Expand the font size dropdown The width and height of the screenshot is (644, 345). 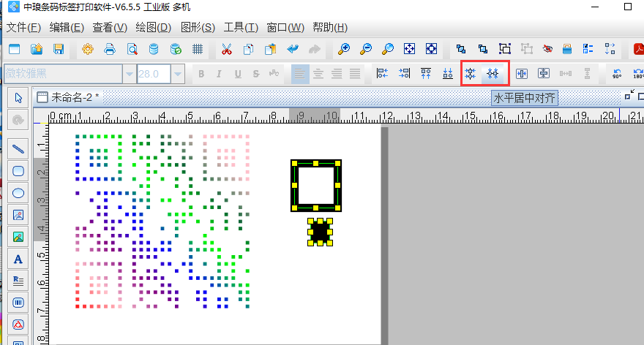[178, 74]
